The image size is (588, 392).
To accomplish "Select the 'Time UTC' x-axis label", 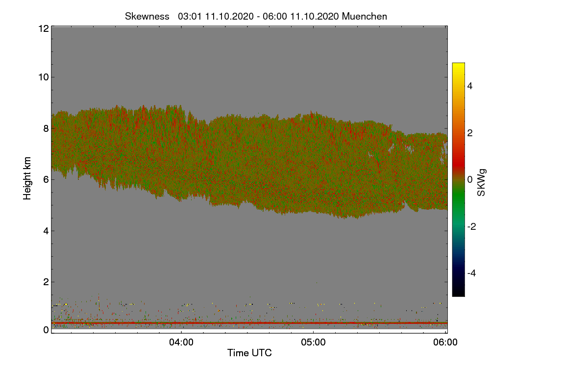I will pos(249,353).
